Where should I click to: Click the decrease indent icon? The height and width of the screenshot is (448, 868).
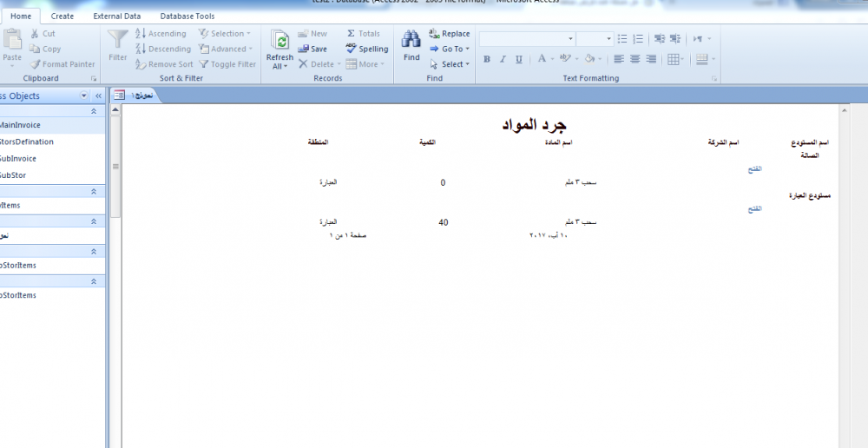[x=660, y=39]
